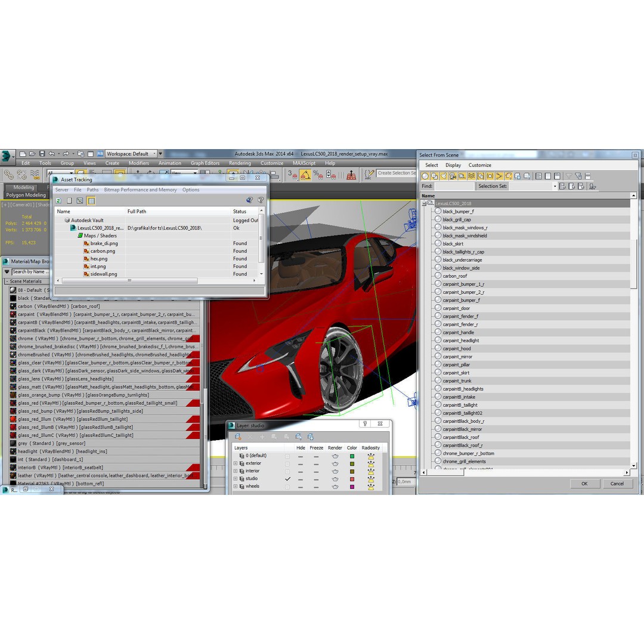The width and height of the screenshot is (644, 644).
Task: Click the Polygon Modeling panel label
Action: pos(26,195)
